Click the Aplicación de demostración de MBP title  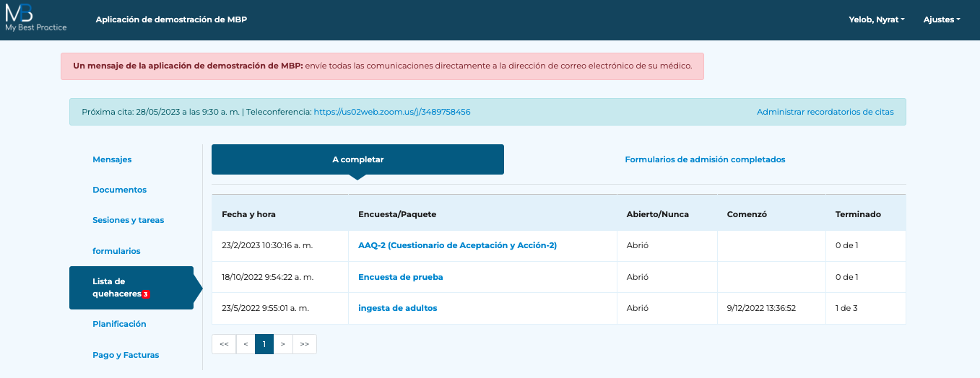(171, 19)
